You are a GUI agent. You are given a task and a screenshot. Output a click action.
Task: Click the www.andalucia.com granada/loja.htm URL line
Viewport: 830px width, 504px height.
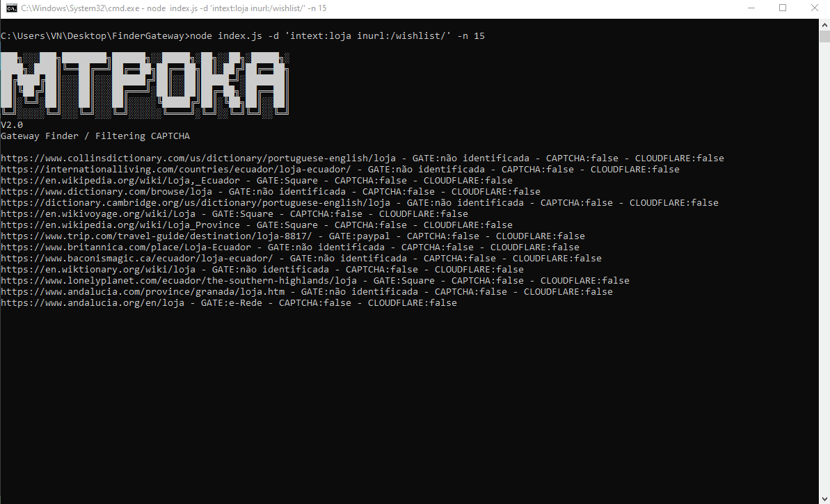[x=307, y=291]
